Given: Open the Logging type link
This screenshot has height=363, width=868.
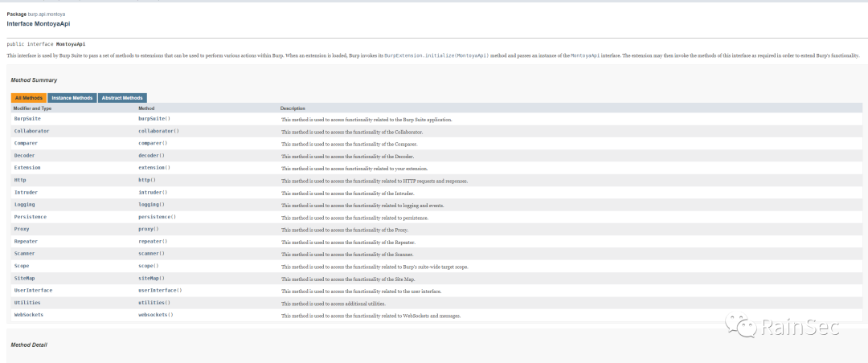Looking at the screenshot, I should pos(24,205).
